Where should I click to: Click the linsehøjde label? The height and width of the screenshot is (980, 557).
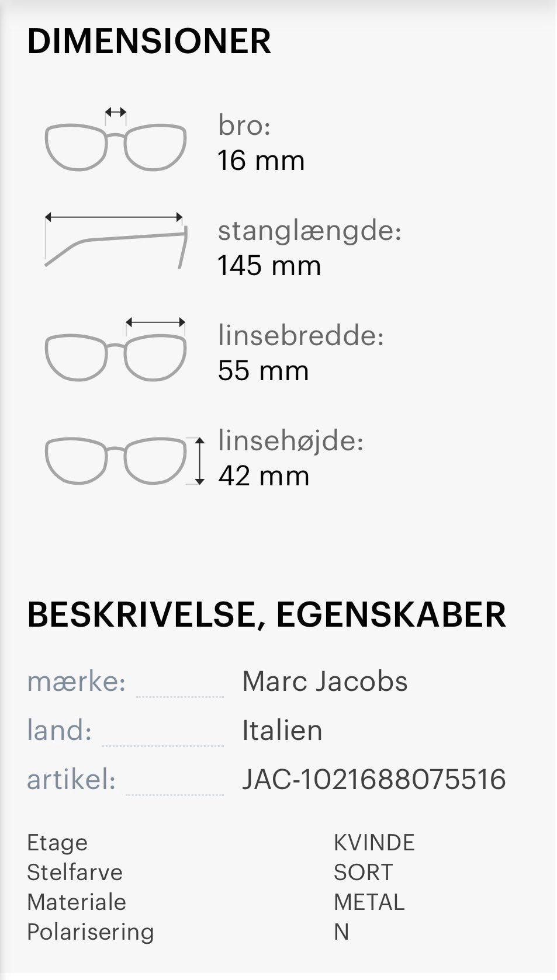290,440
